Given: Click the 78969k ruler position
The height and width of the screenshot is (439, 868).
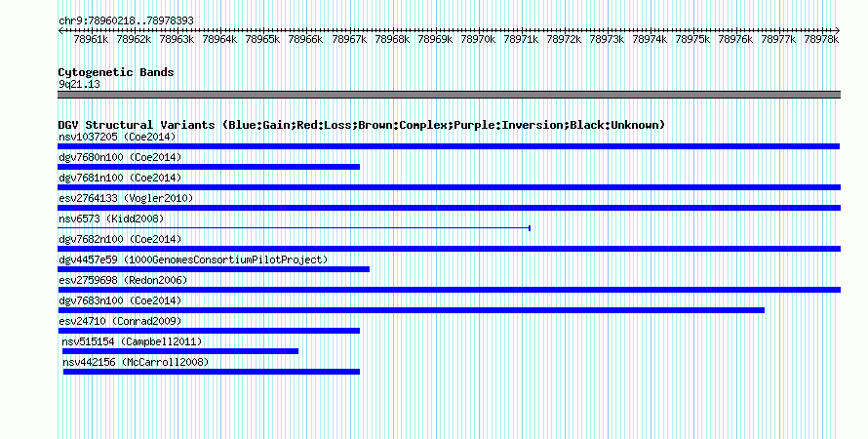Looking at the screenshot, I should (435, 39).
